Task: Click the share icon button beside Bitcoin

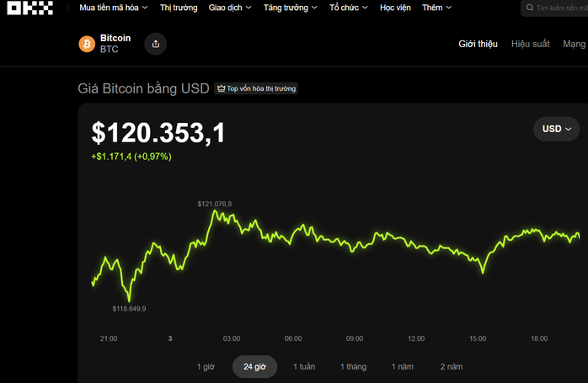Action: click(155, 44)
